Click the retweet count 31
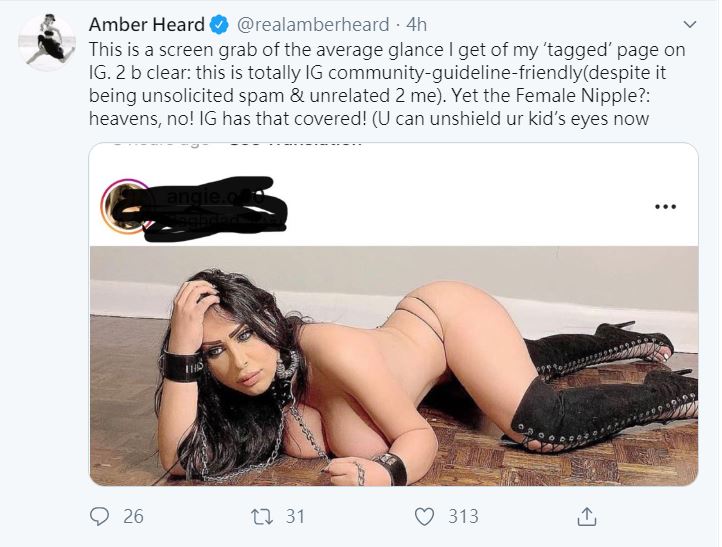This screenshot has height=547, width=722. tap(294, 516)
